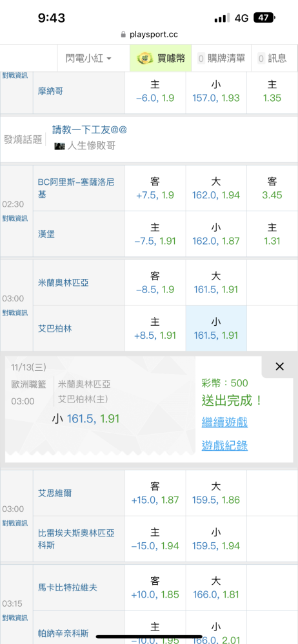
Task: Select 客 +15.0 for 艾思維爾
Action: 155,493
